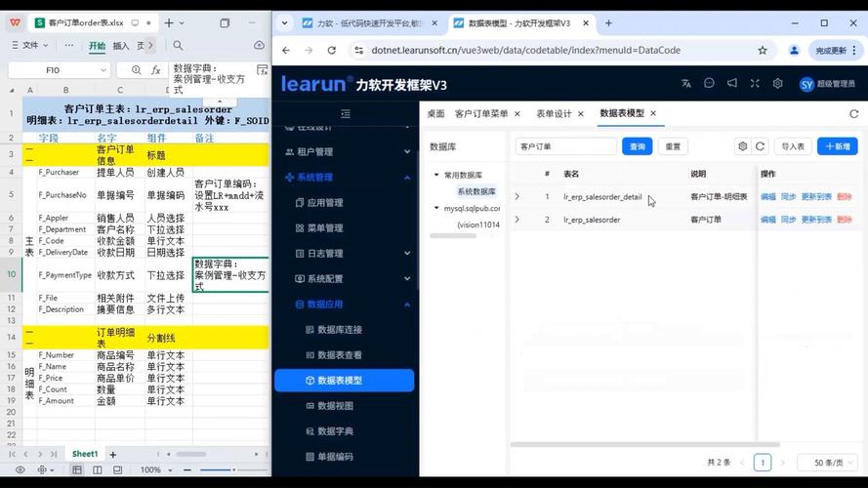
Task: Click the 查询 search button
Action: (x=638, y=146)
